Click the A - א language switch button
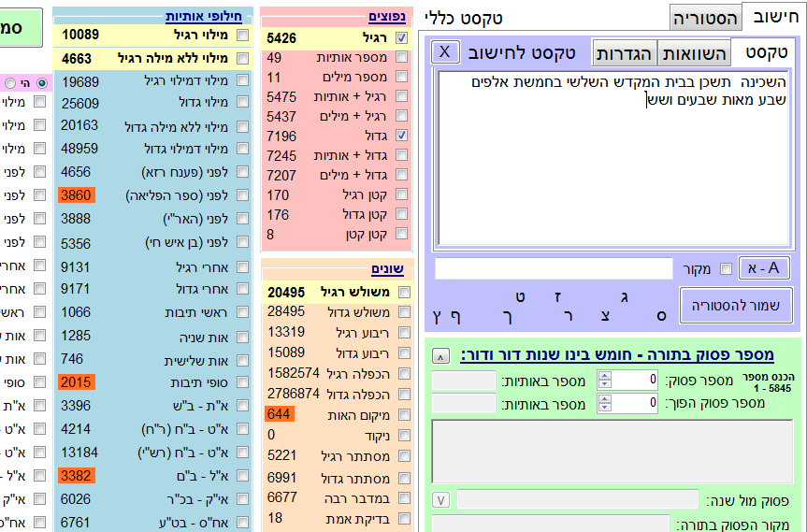The height and width of the screenshot is (532, 807). [764, 268]
